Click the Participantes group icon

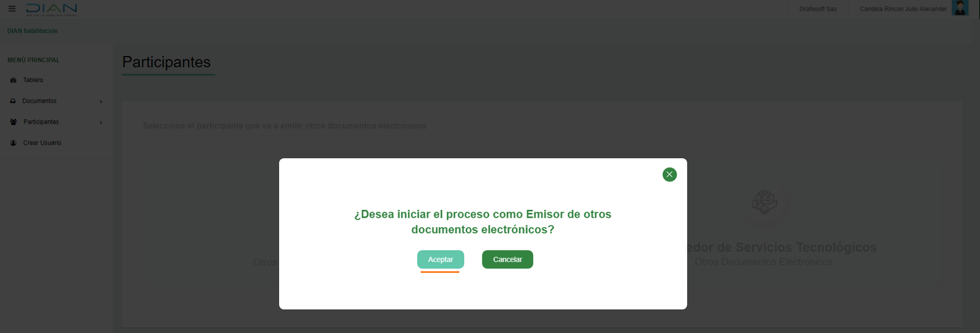(x=13, y=122)
